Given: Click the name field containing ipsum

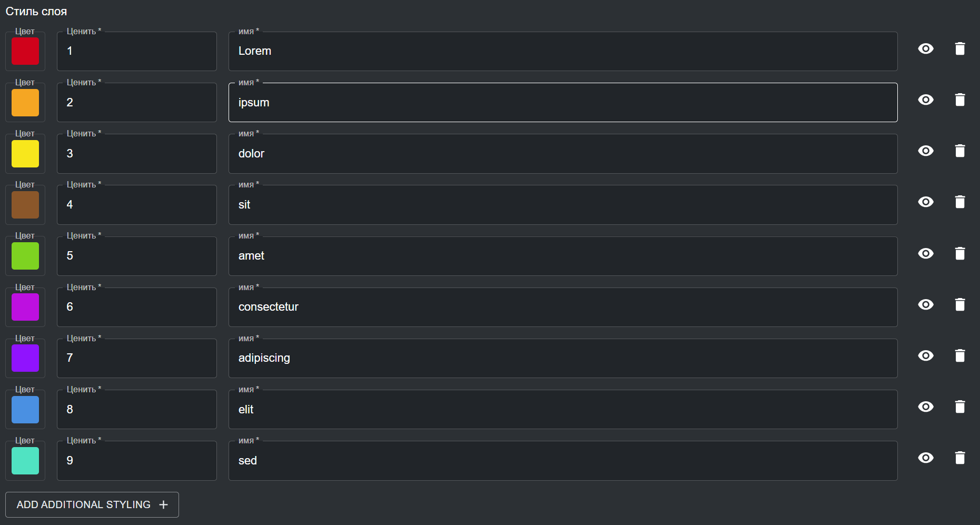Looking at the screenshot, I should [562, 103].
